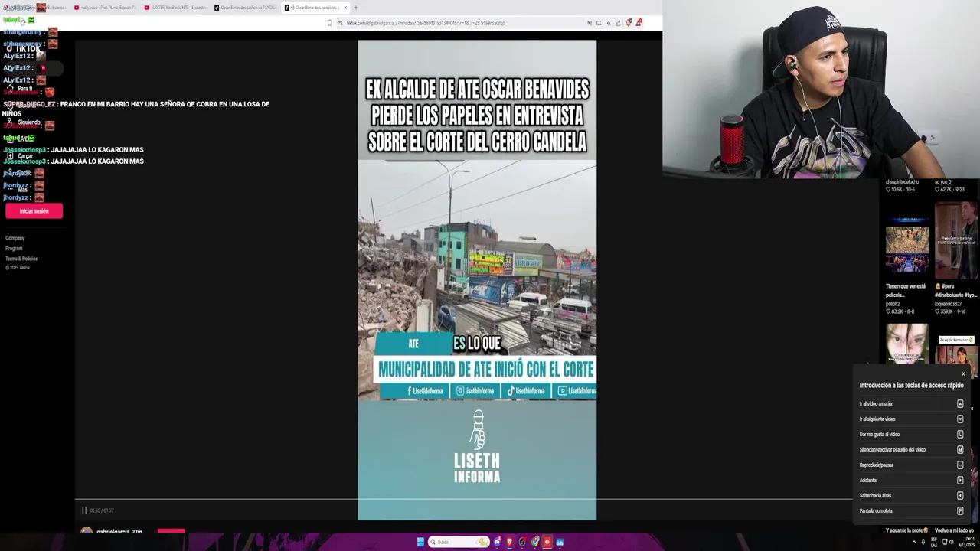Click the bookmark icon beside address bar
This screenshot has width=980, height=551.
coord(330,23)
